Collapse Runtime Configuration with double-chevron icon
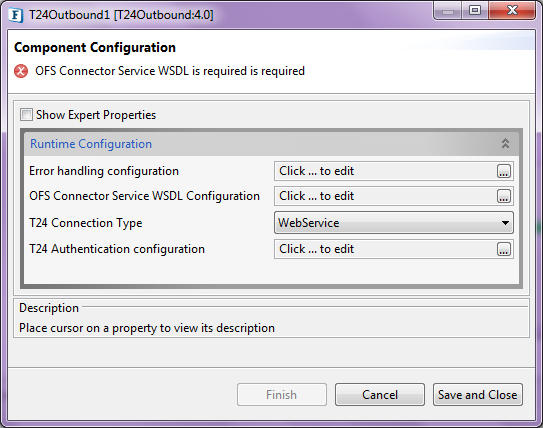This screenshot has height=428, width=543. 505,143
